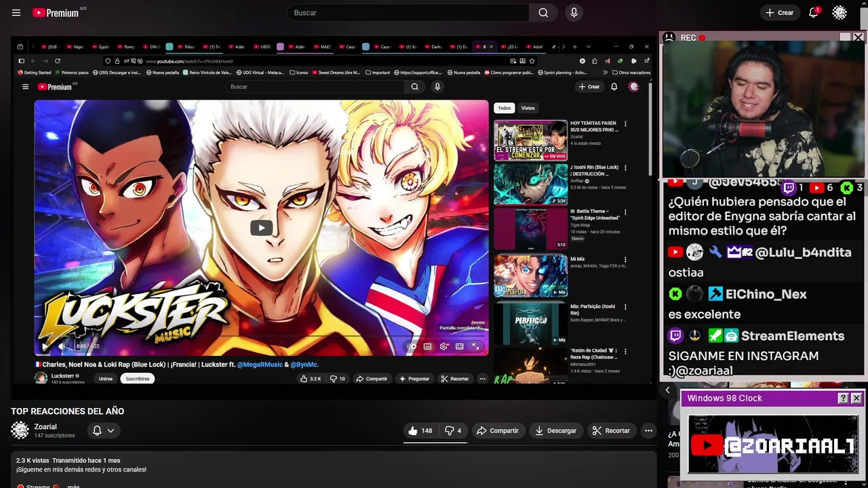Enter fullscreen in the inner player
868x488 pixels.
tap(476, 346)
